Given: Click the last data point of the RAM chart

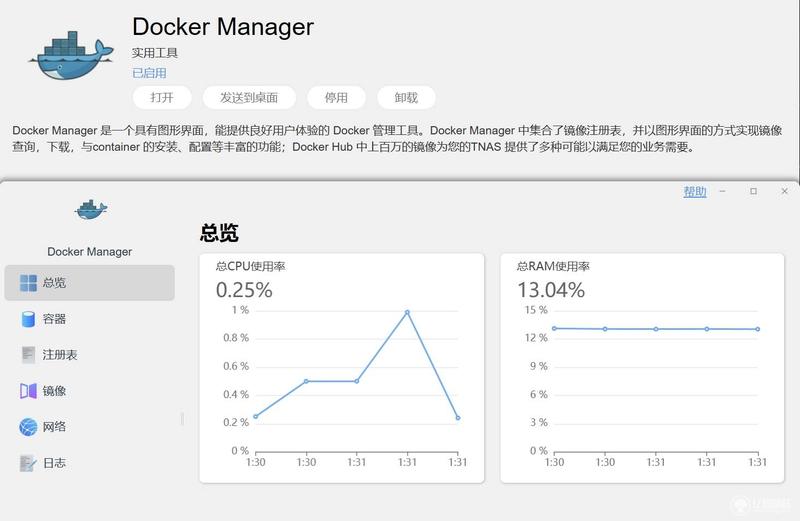Looking at the screenshot, I should click(758, 329).
